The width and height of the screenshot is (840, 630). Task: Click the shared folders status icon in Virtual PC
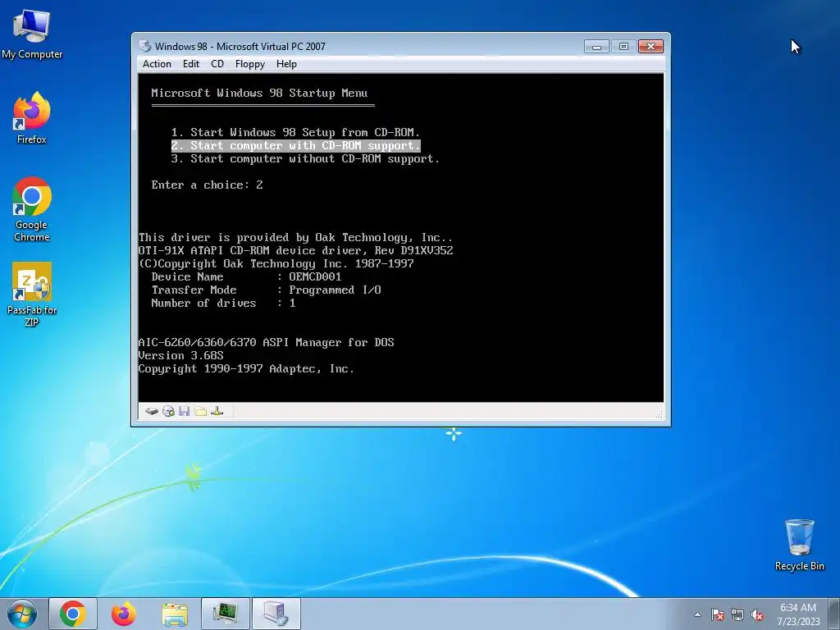201,412
